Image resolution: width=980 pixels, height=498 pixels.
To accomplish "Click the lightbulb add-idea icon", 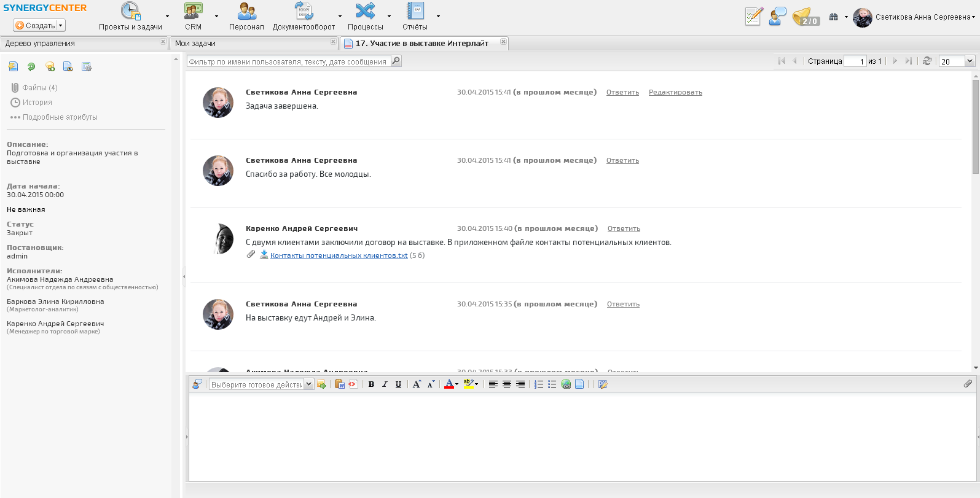I will [50, 67].
